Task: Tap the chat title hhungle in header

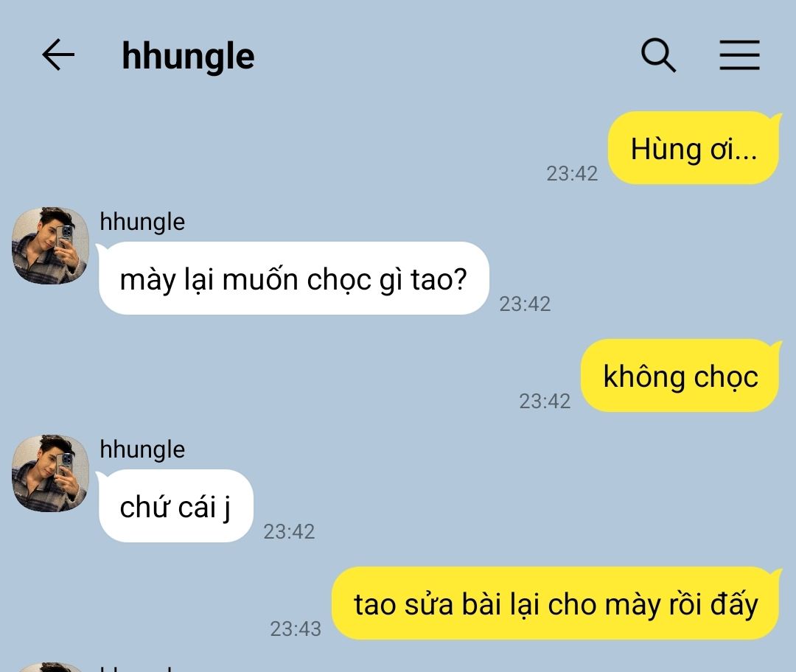Action: pyautogui.click(x=188, y=56)
